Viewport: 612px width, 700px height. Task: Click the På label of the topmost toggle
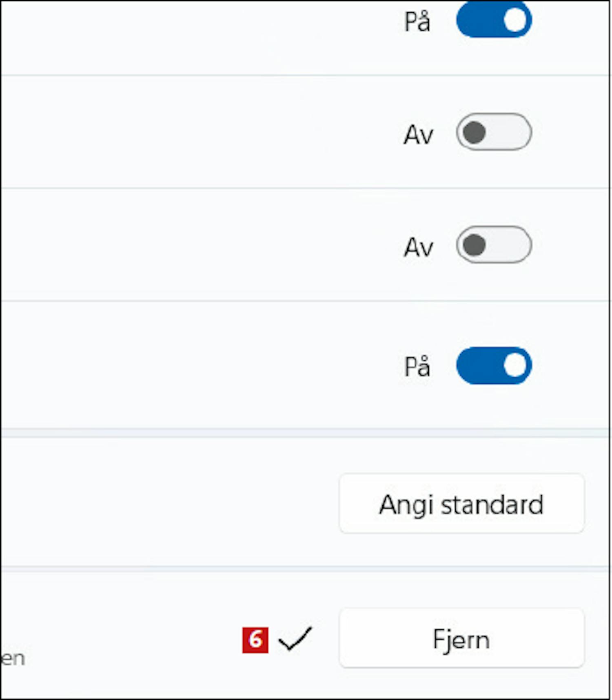click(x=417, y=21)
